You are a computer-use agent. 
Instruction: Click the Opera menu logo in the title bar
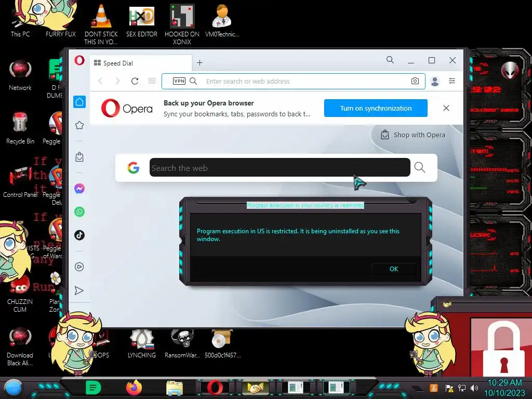click(79, 60)
